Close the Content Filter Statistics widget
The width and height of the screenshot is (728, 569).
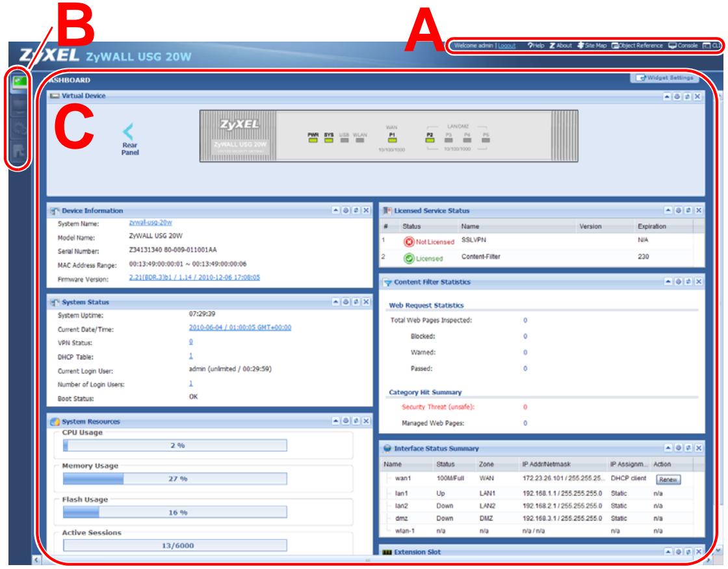coord(699,282)
